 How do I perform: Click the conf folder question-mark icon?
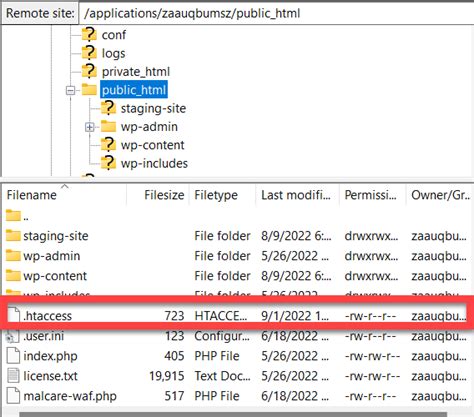tap(89, 34)
